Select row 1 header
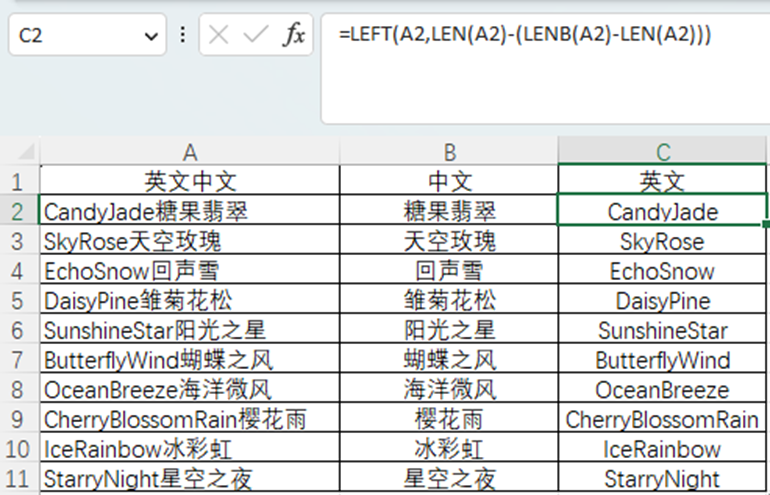 [20, 181]
